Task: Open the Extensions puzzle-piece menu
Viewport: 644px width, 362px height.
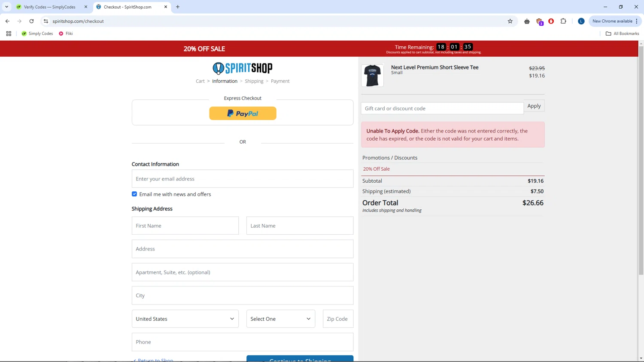Action: [563, 21]
